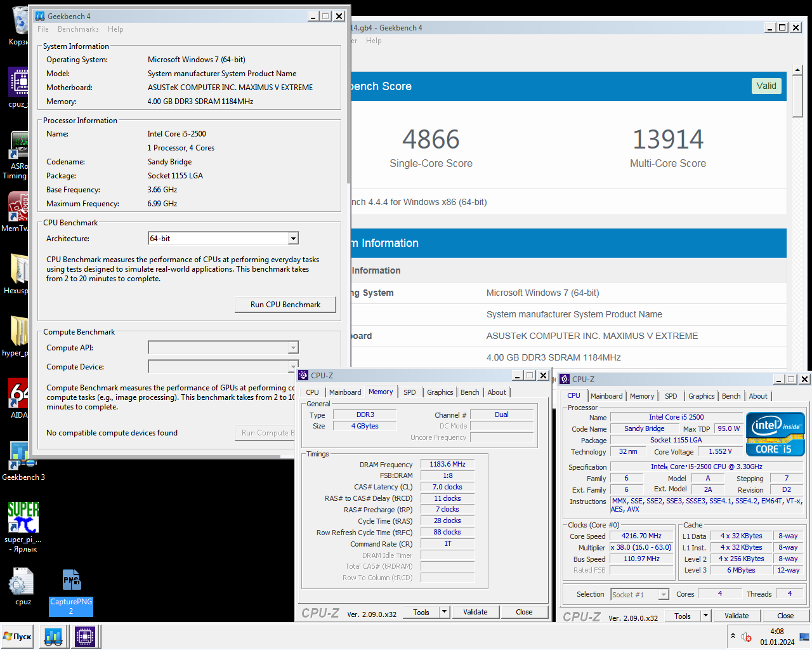
Task: Click the CPU-Z CPU window title icon
Action: point(565,379)
